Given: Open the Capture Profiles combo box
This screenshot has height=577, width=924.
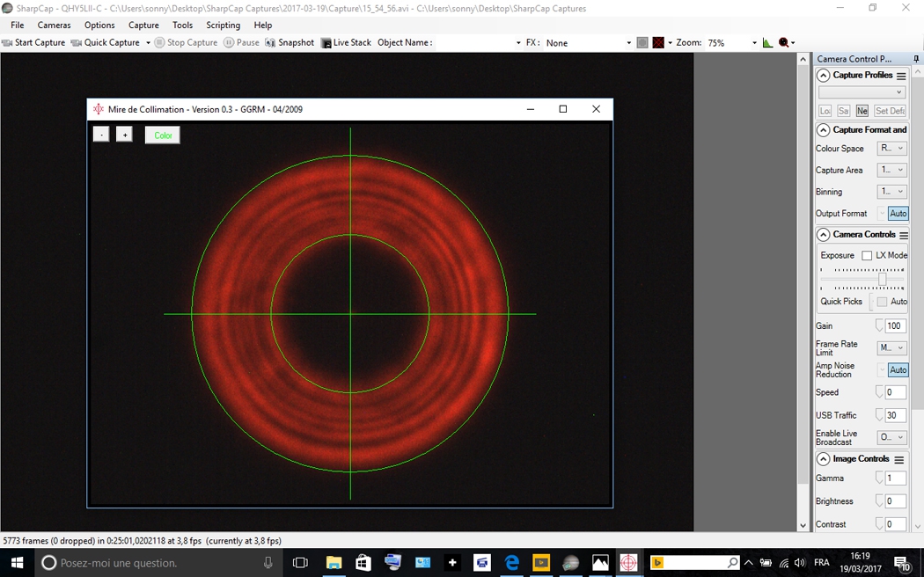Looking at the screenshot, I should pyautogui.click(x=862, y=91).
